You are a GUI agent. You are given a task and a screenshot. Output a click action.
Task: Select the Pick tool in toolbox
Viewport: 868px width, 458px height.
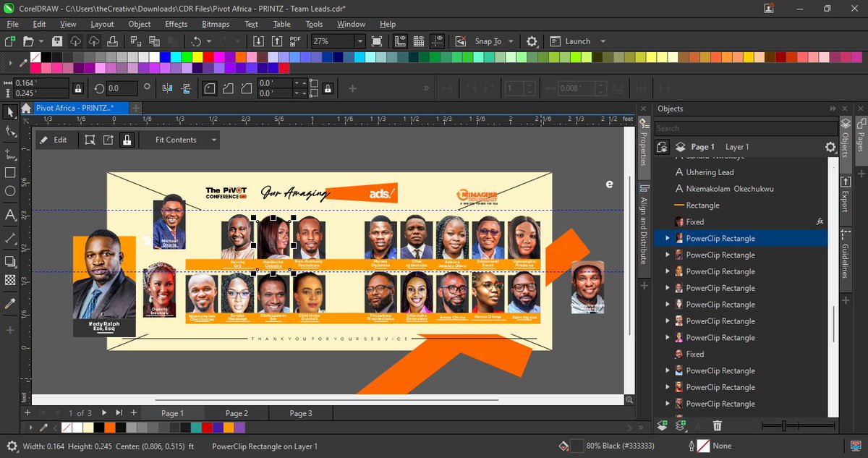coord(10,112)
